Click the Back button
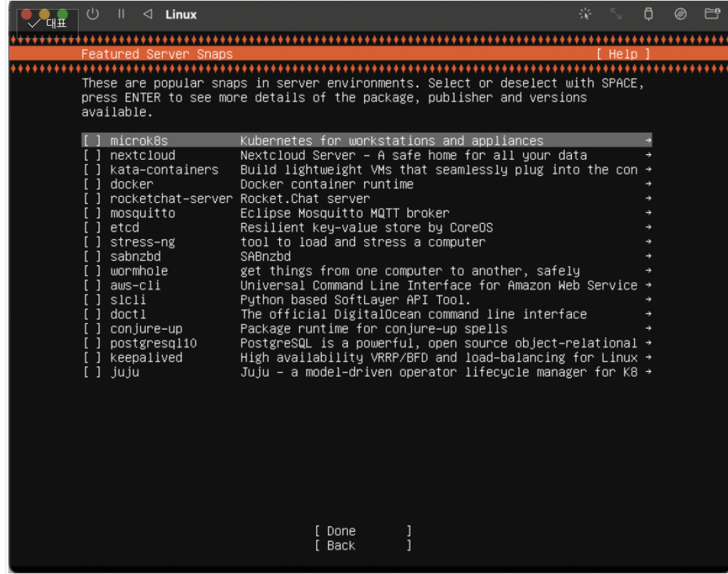Viewport: 728px width, 574px height. 363,546
